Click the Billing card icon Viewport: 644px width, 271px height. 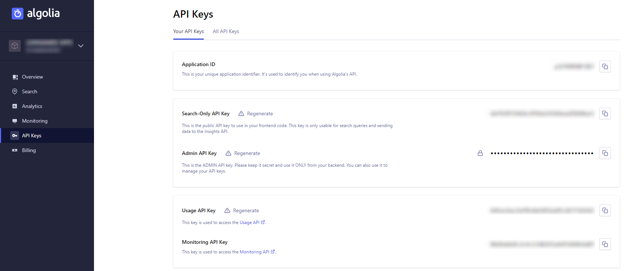click(15, 150)
